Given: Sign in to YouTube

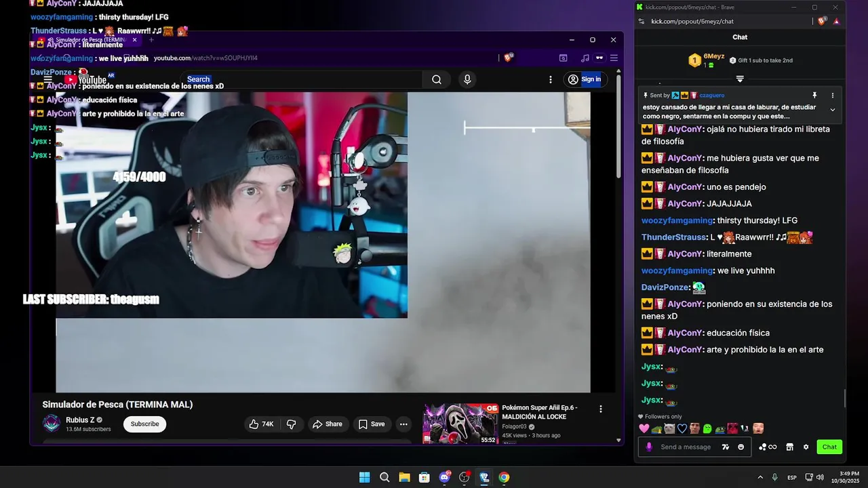Looking at the screenshot, I should [585, 79].
